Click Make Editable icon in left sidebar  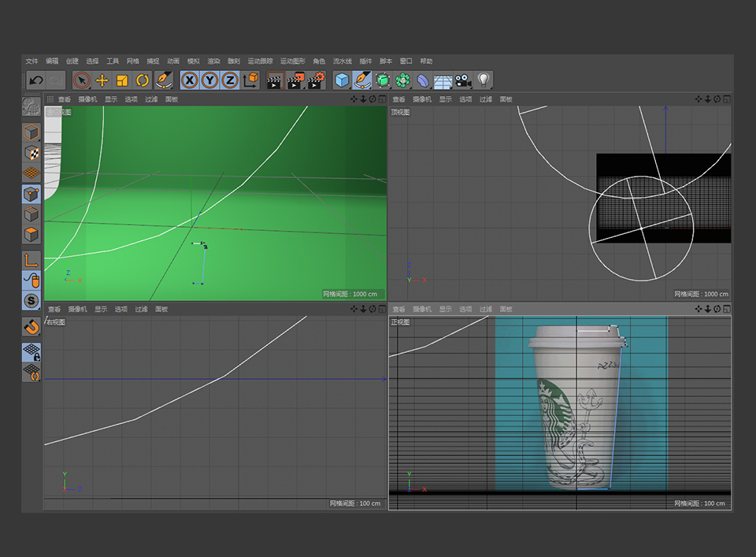[31, 106]
